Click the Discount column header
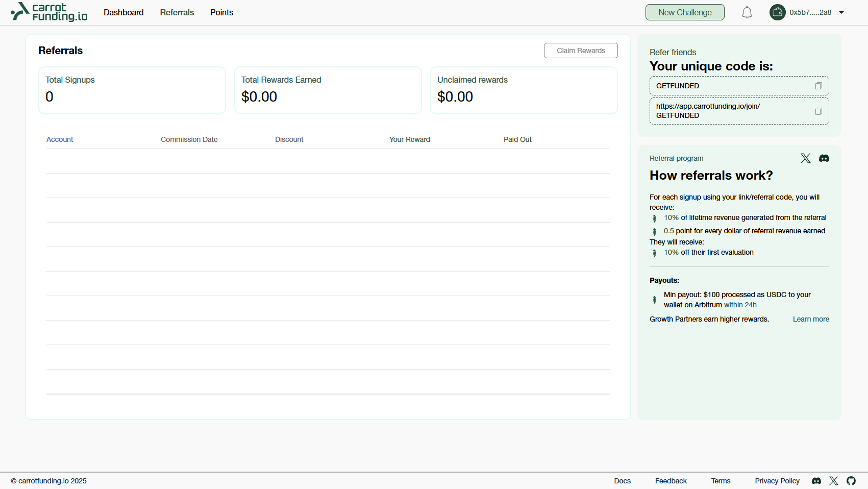 click(289, 139)
